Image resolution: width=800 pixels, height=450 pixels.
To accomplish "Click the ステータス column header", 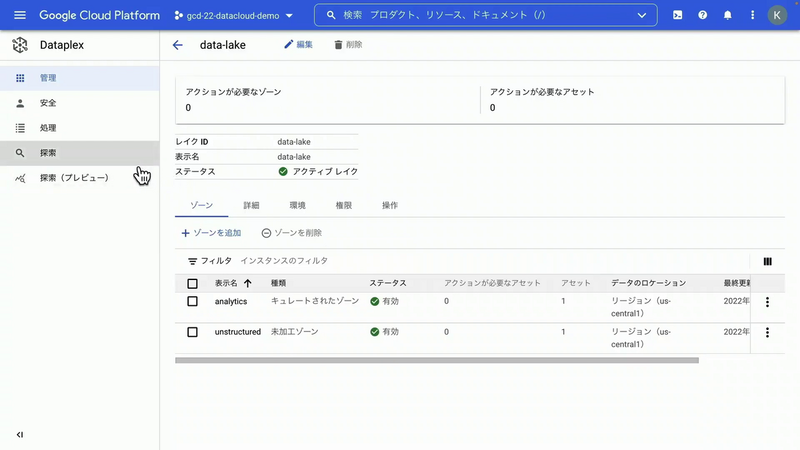I will [x=388, y=283].
